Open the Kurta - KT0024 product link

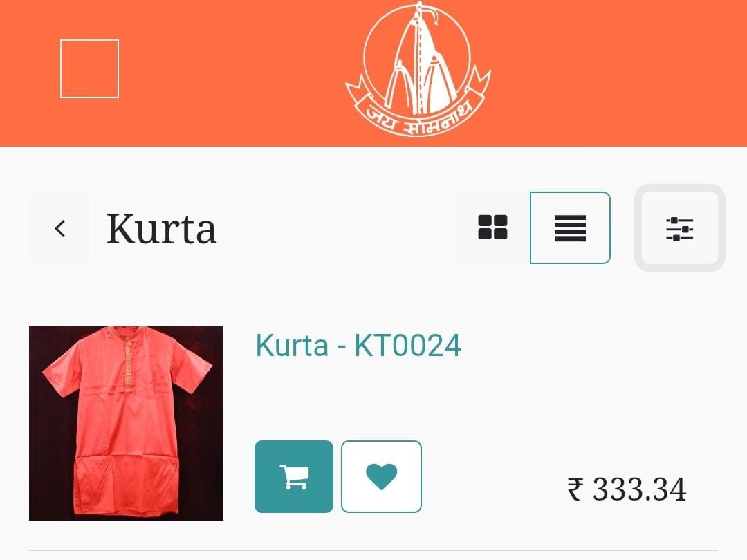coord(358,345)
